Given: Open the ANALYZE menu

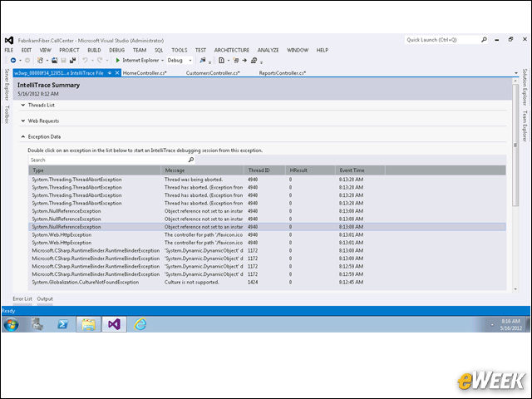Looking at the screenshot, I should (268, 50).
